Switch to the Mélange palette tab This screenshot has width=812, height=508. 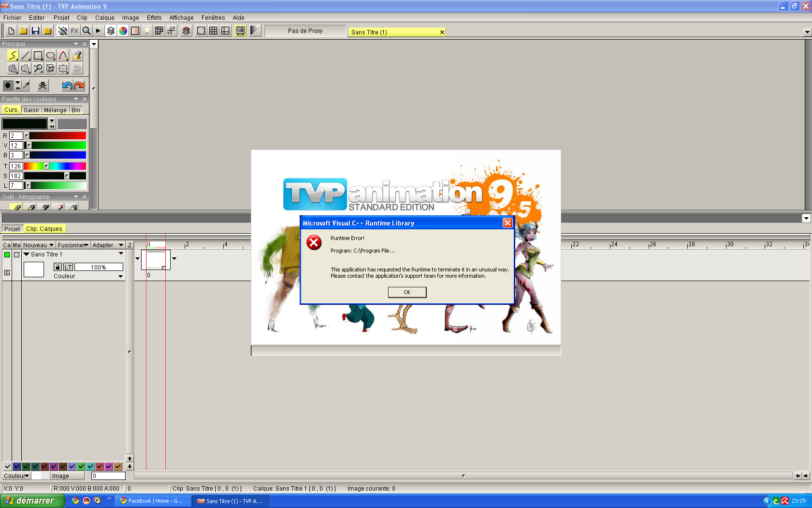(x=55, y=110)
